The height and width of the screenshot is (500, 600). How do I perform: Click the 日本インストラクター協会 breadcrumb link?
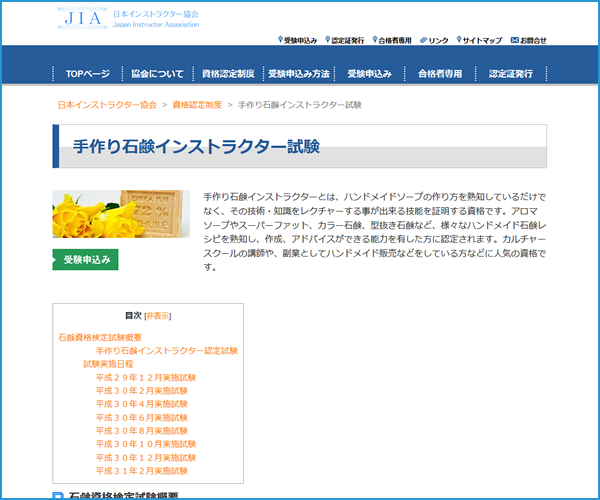click(x=106, y=104)
